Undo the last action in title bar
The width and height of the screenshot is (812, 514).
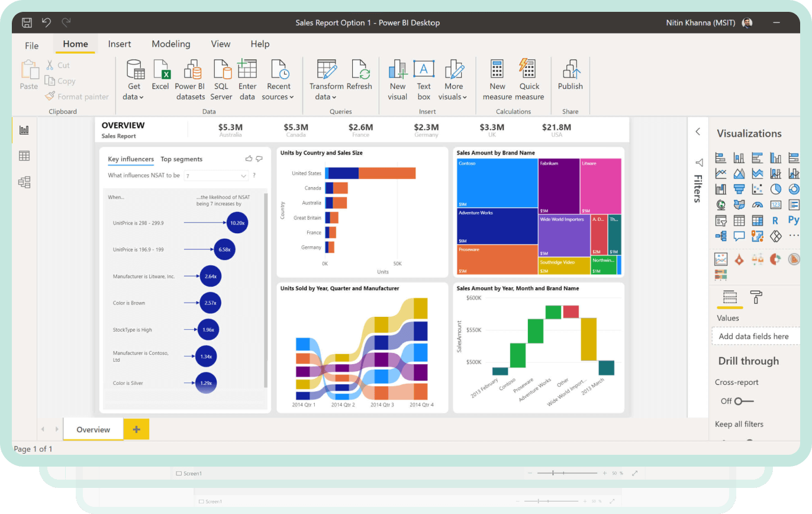coord(46,23)
